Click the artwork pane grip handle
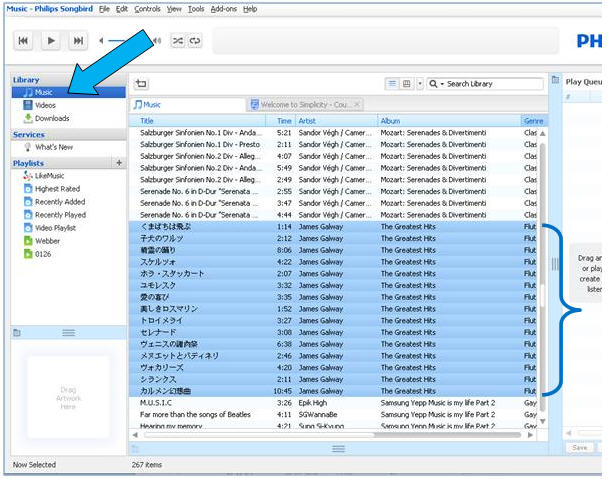This screenshot has height=479, width=608. (69, 332)
